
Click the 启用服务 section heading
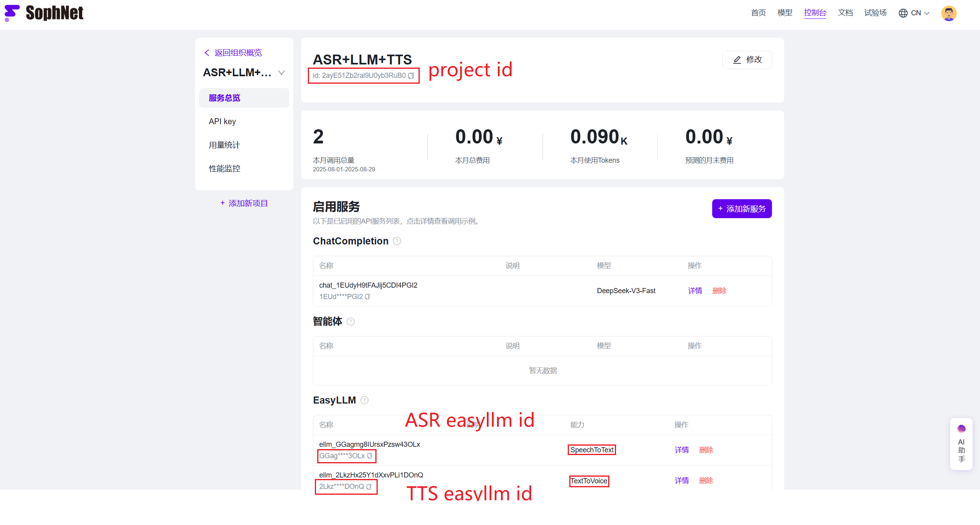click(336, 207)
